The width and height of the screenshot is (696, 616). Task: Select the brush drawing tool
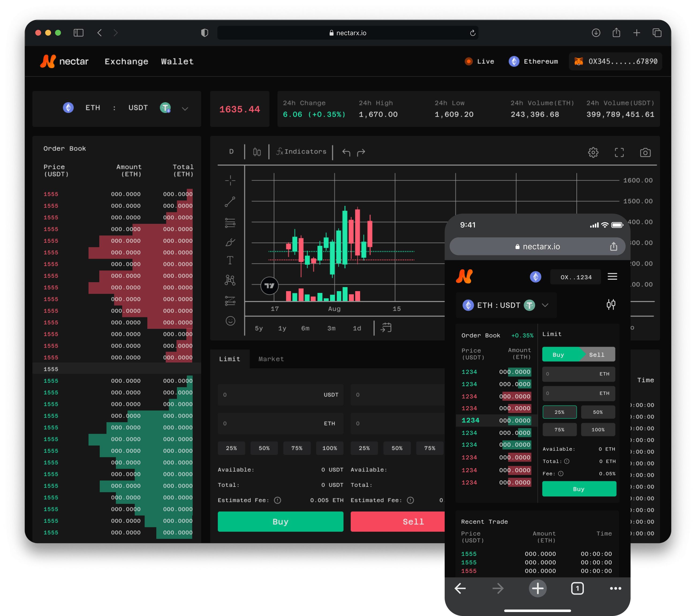tap(230, 242)
